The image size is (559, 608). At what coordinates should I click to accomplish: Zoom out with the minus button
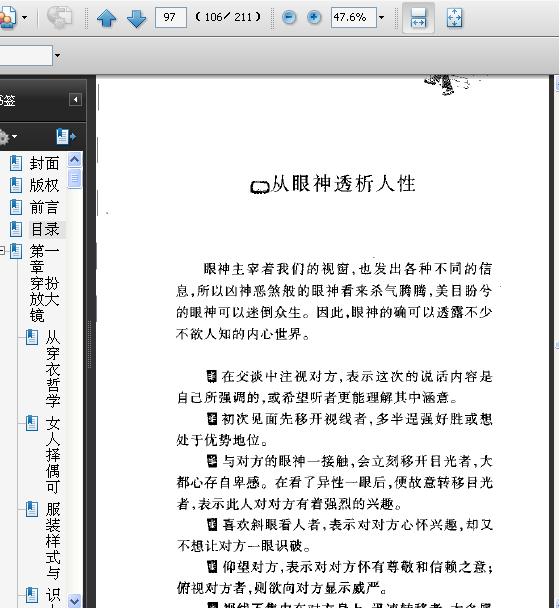pyautogui.click(x=289, y=17)
